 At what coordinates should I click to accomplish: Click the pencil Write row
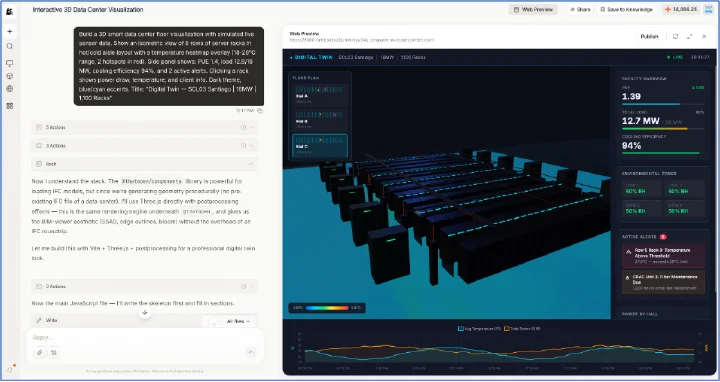click(115, 320)
